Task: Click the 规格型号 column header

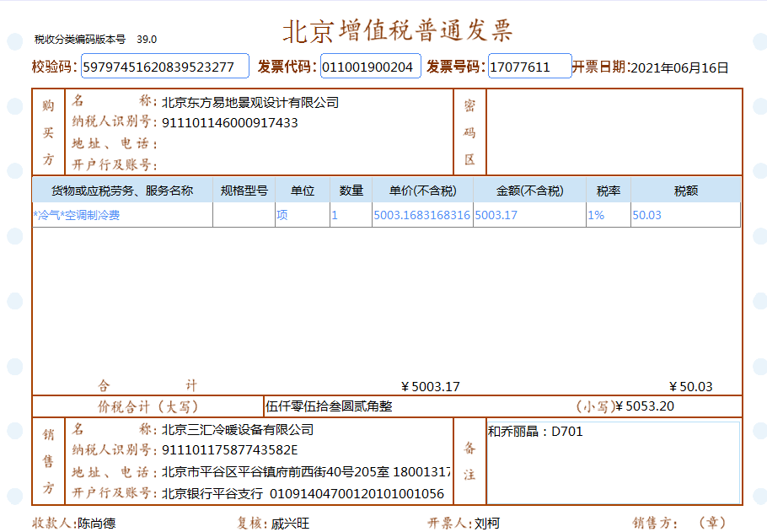Action: [244, 191]
